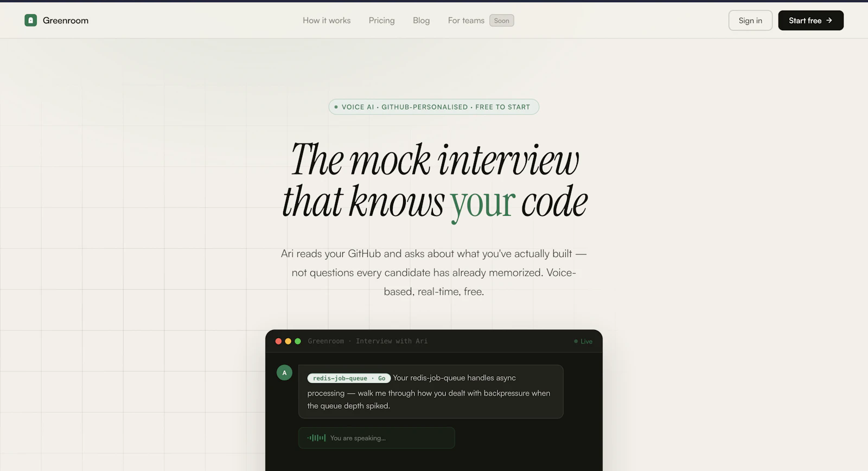Click the 'Greenroom · Interview with Ari' title
868x471 pixels.
click(x=368, y=341)
